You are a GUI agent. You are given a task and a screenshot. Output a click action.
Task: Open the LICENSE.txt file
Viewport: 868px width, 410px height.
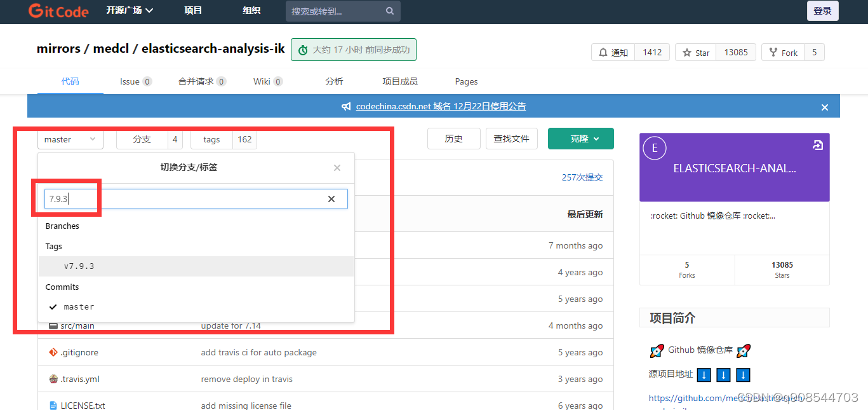[83, 406]
